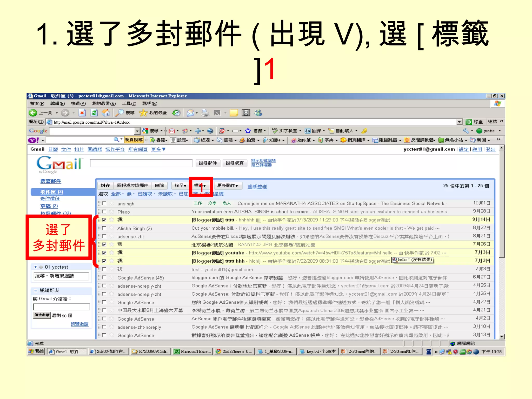Click the Google toolbar Gmail envelope icon
Viewport: 532px width, 399px height.
(172, 131)
